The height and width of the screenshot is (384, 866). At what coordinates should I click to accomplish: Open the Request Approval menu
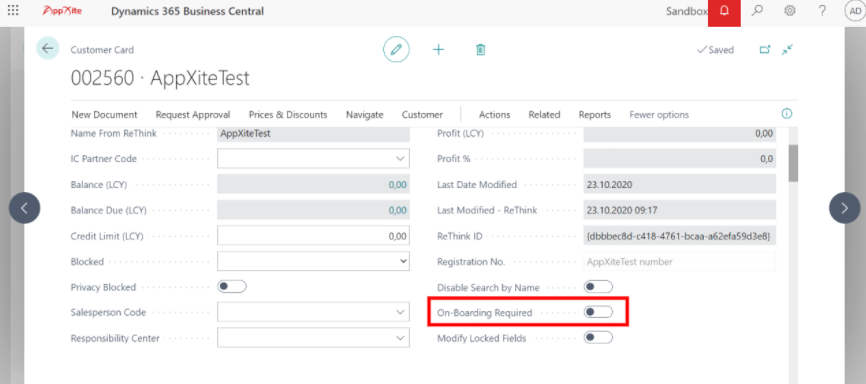tap(193, 115)
